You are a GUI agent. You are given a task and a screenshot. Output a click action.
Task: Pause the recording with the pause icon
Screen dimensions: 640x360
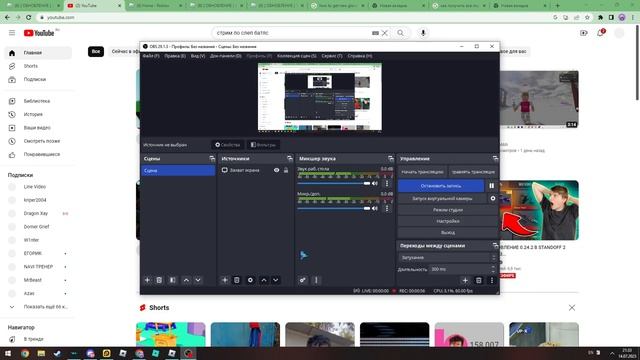491,186
